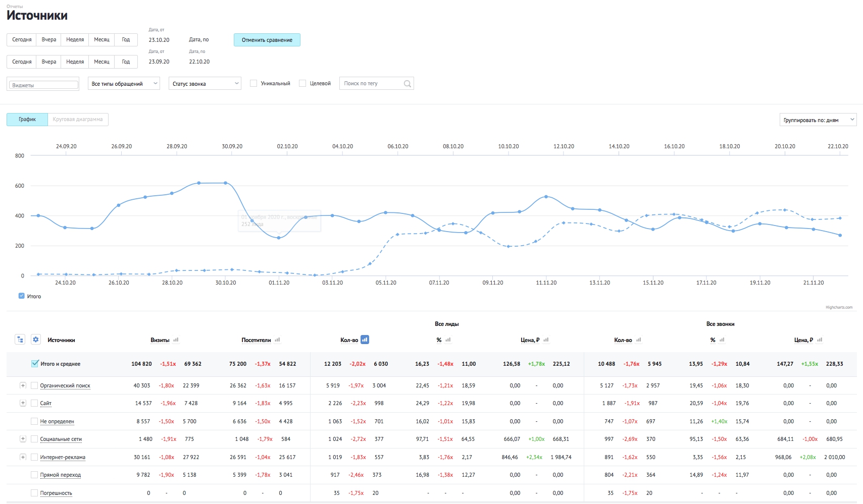Click the lead price value 1 984,74
This screenshot has height=504, width=863.
point(561,457)
